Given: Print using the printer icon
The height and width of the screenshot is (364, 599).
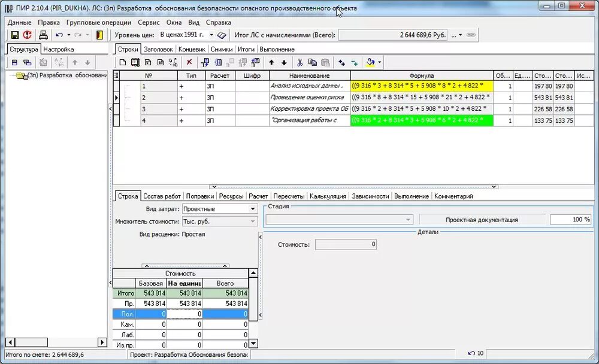Looking at the screenshot, I should (x=43, y=35).
